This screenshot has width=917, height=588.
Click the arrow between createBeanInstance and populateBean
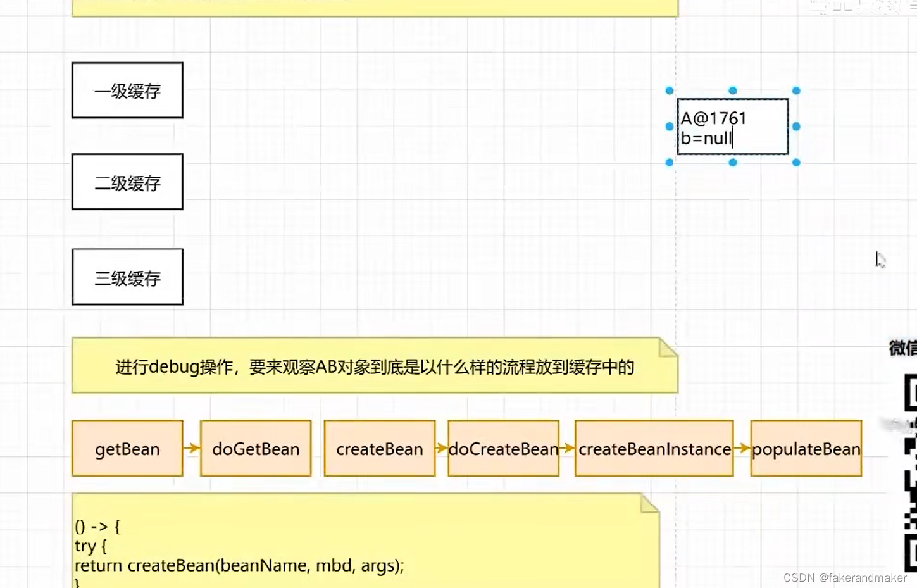pos(742,448)
